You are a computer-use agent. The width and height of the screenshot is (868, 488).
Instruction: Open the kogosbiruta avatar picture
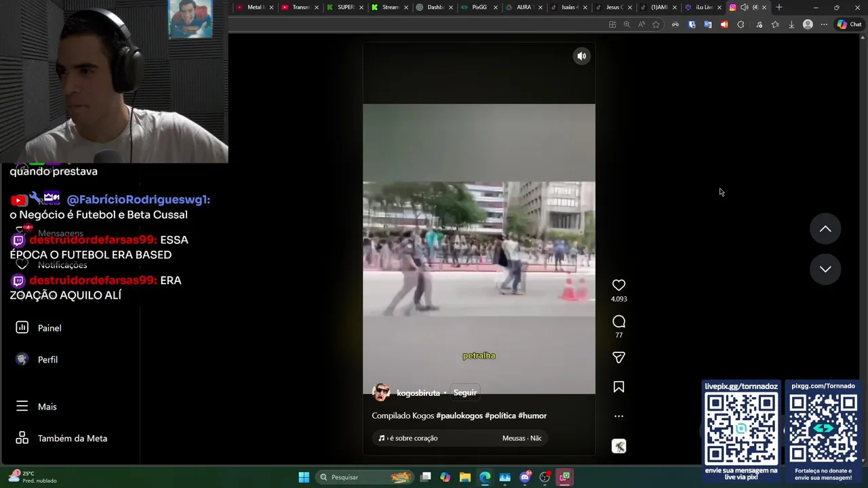pos(381,392)
